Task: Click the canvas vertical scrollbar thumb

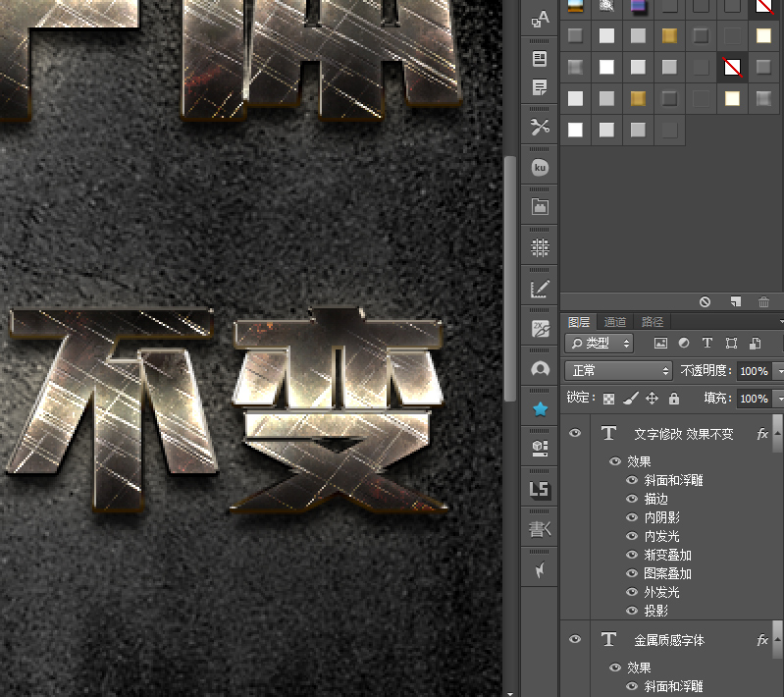Action: [509, 279]
